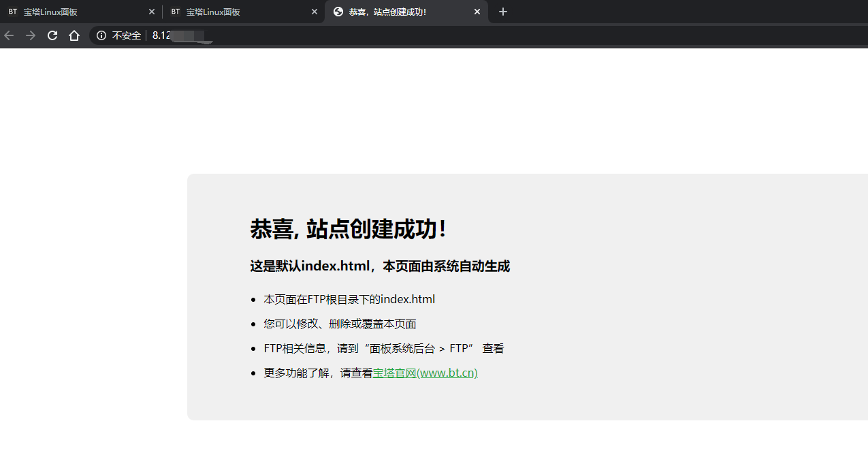Viewport: 868px width, 466px height.
Task: Click the 不安全 security label
Action: pyautogui.click(x=127, y=35)
